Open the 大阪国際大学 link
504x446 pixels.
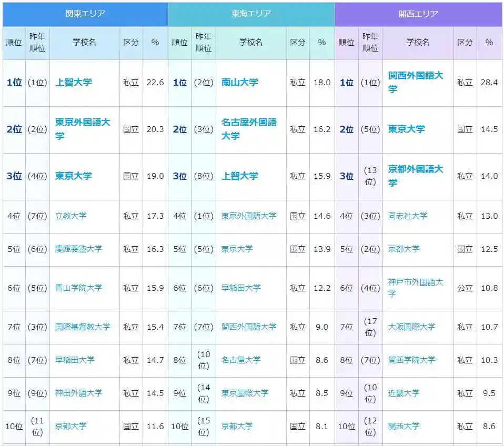coord(411,327)
